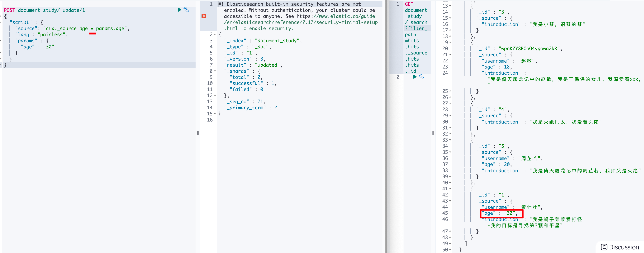This screenshot has height=253, width=644.
Task: Toggle fold arrow at search results line 25
Action: 450,91
